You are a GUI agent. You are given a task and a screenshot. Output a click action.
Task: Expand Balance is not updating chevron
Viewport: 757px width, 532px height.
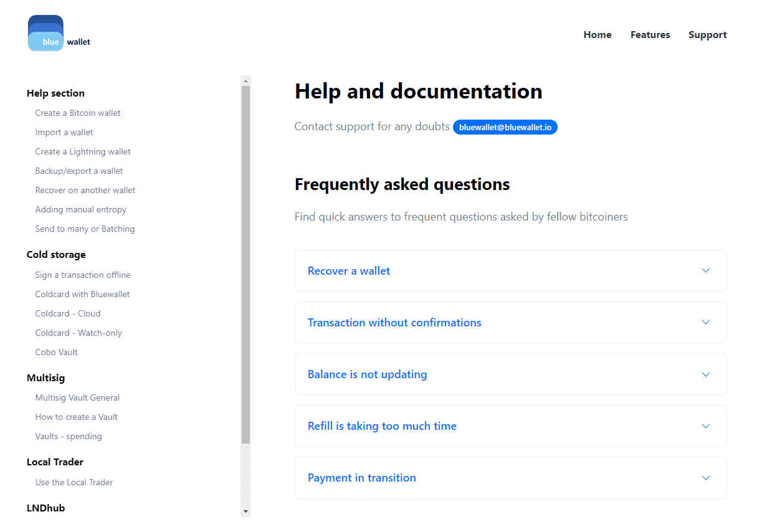[706, 374]
